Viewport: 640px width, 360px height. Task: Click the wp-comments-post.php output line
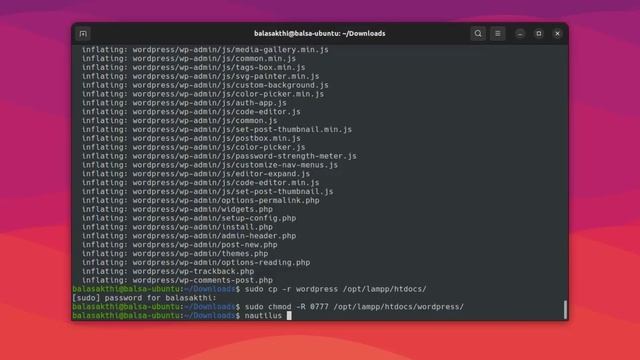(x=177, y=280)
